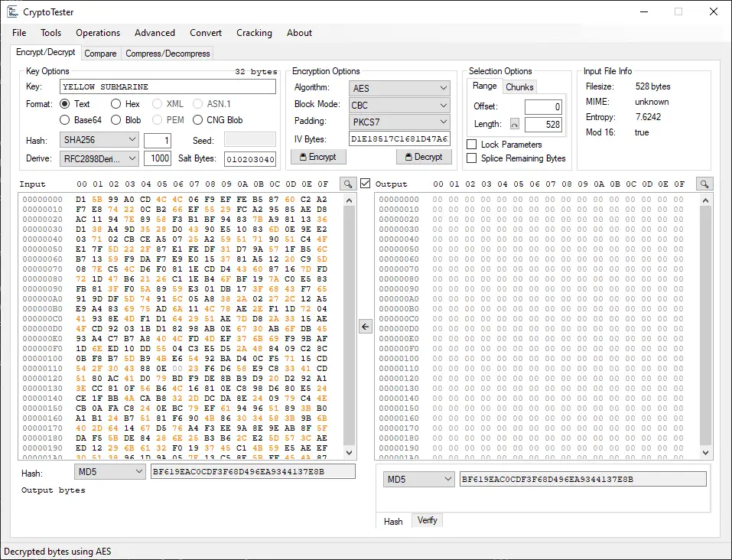Image resolution: width=732 pixels, height=560 pixels.
Task: Open the key Hash SHA256 dropdown
Action: [99, 140]
